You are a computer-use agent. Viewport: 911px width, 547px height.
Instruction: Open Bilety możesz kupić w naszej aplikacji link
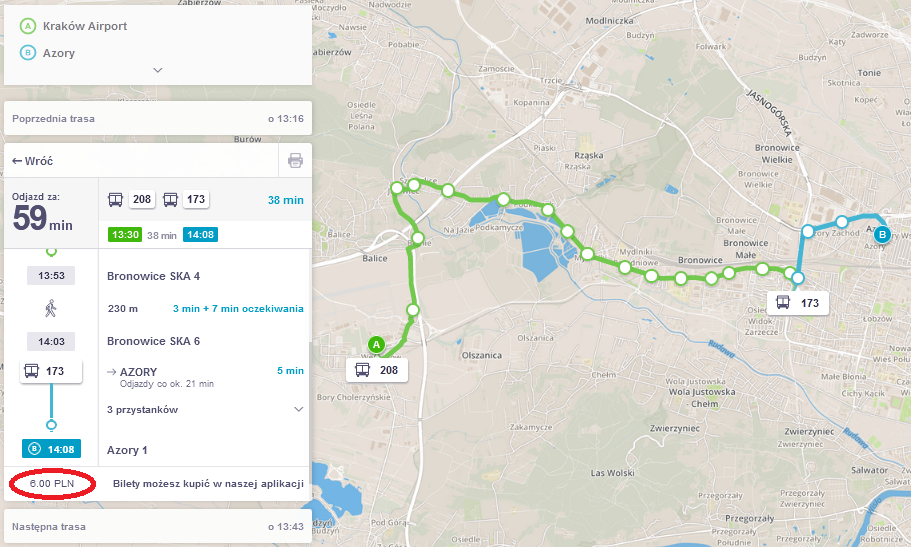[x=208, y=484]
